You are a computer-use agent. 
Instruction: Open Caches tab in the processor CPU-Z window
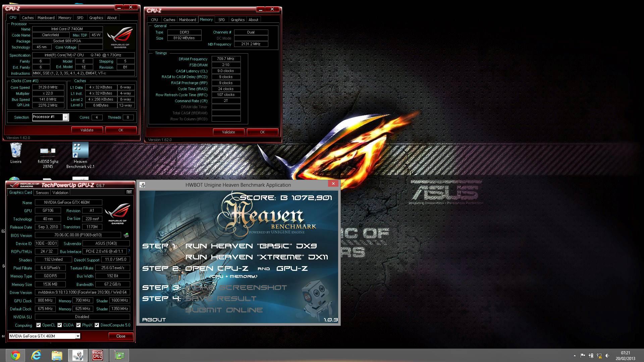point(28,18)
